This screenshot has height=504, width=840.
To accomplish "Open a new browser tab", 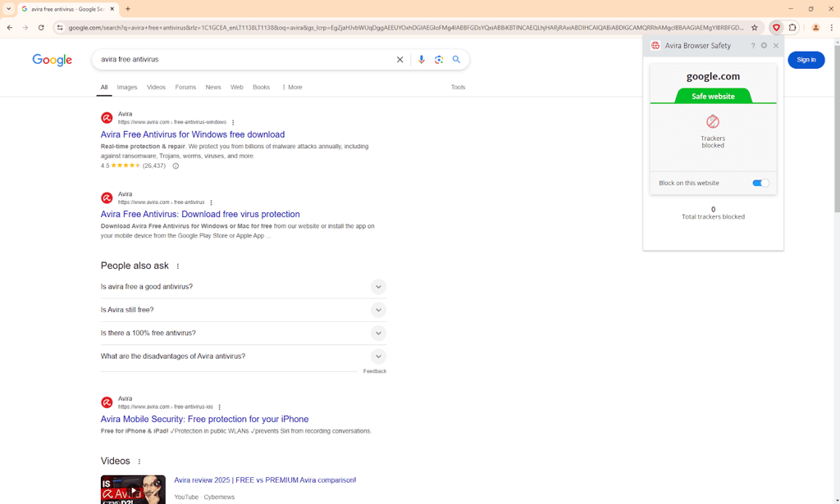I will (127, 9).
